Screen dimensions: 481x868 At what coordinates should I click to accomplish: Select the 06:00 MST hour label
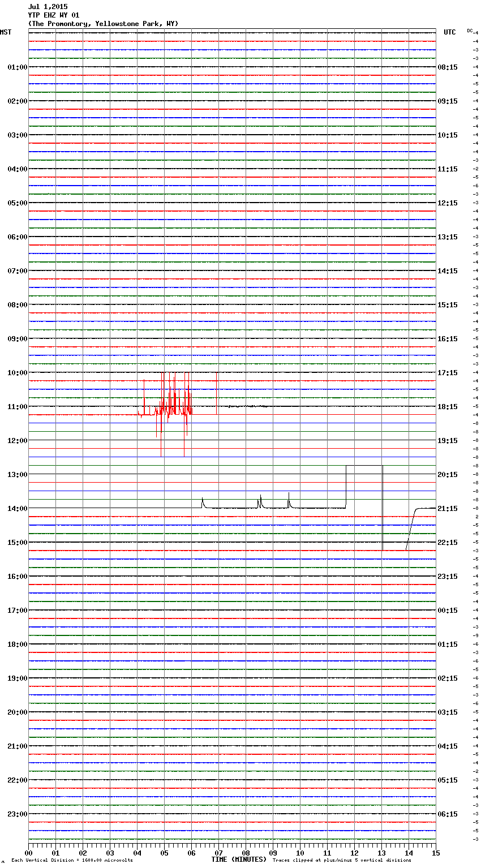(18, 237)
